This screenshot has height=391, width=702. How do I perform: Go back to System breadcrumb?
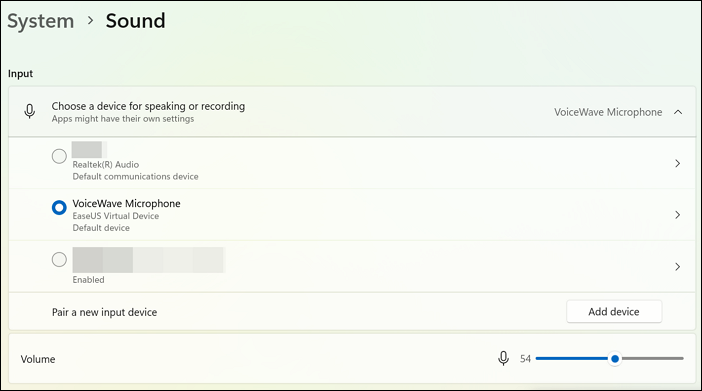coord(41,21)
